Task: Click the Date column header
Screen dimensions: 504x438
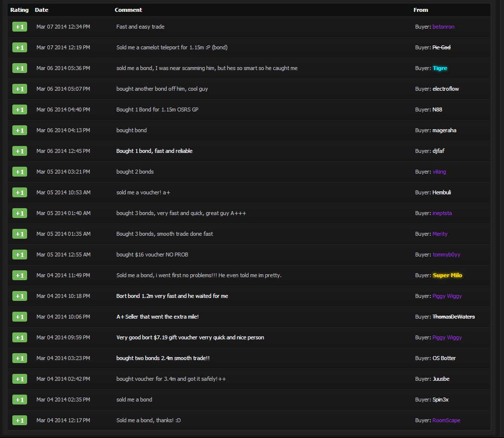Action: pyautogui.click(x=41, y=10)
